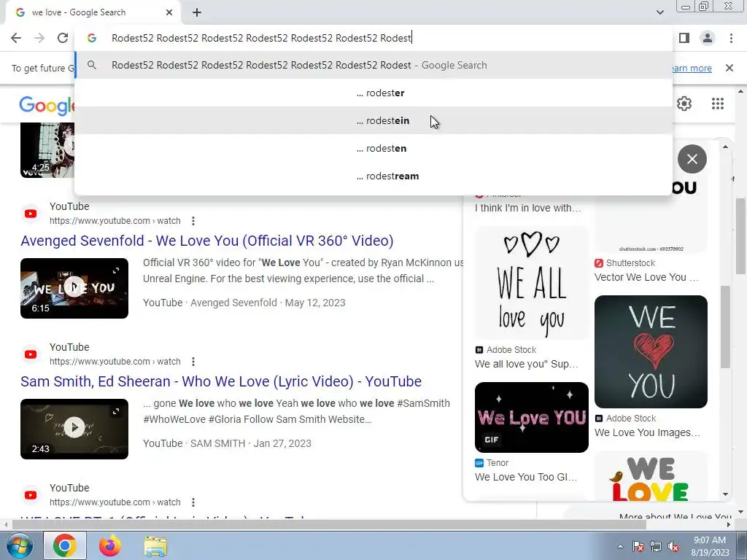Viewport: 747px width, 560px height.
Task: Open Google search settings gear
Action: tap(684, 104)
